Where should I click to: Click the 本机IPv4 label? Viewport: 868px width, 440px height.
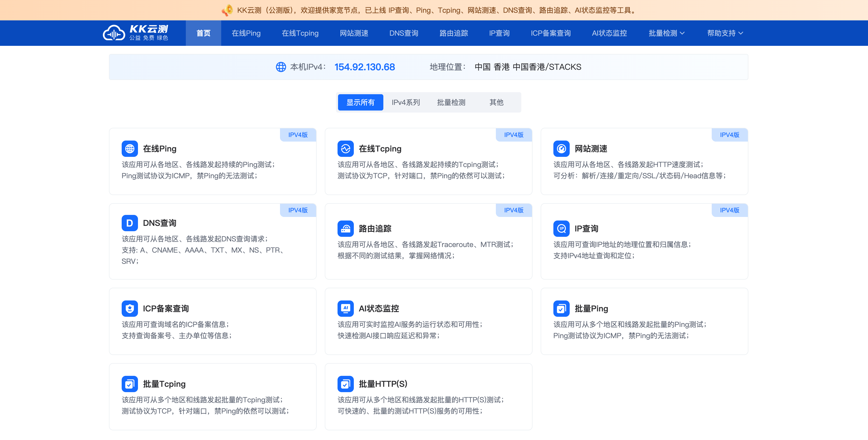pyautogui.click(x=308, y=67)
